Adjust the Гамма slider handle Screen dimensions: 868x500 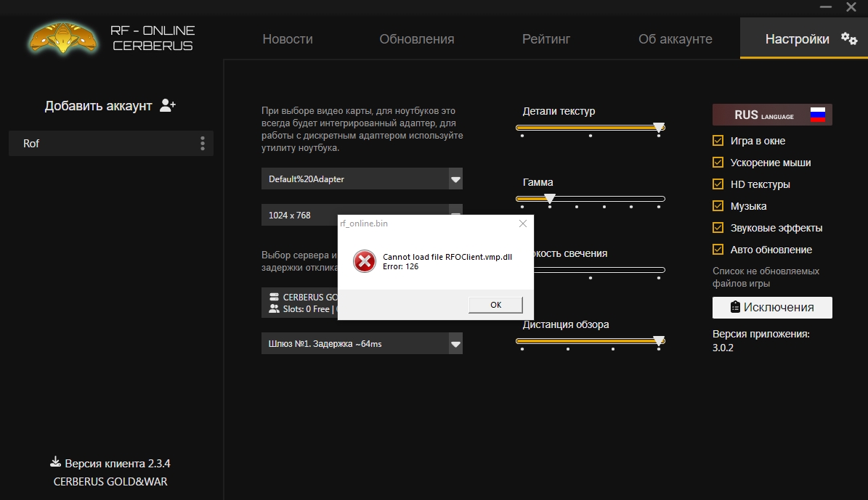(x=550, y=197)
